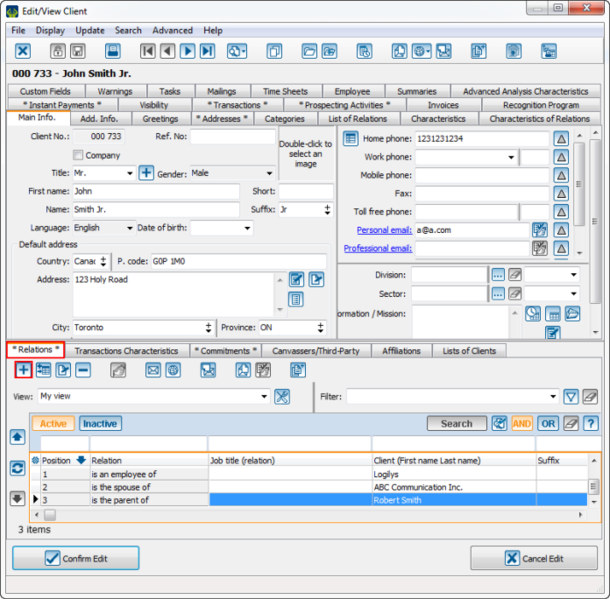Remove relation with minus icon
The width and height of the screenshot is (610, 599).
[x=83, y=370]
